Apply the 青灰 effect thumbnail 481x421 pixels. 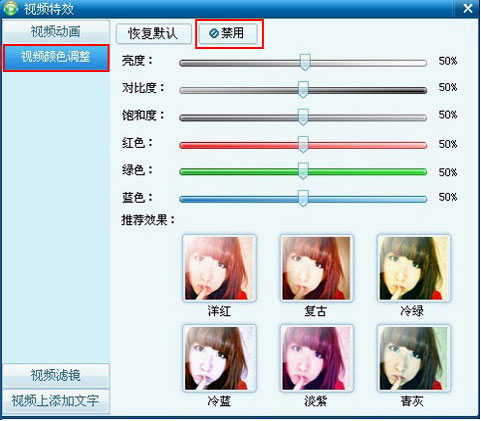(x=413, y=358)
